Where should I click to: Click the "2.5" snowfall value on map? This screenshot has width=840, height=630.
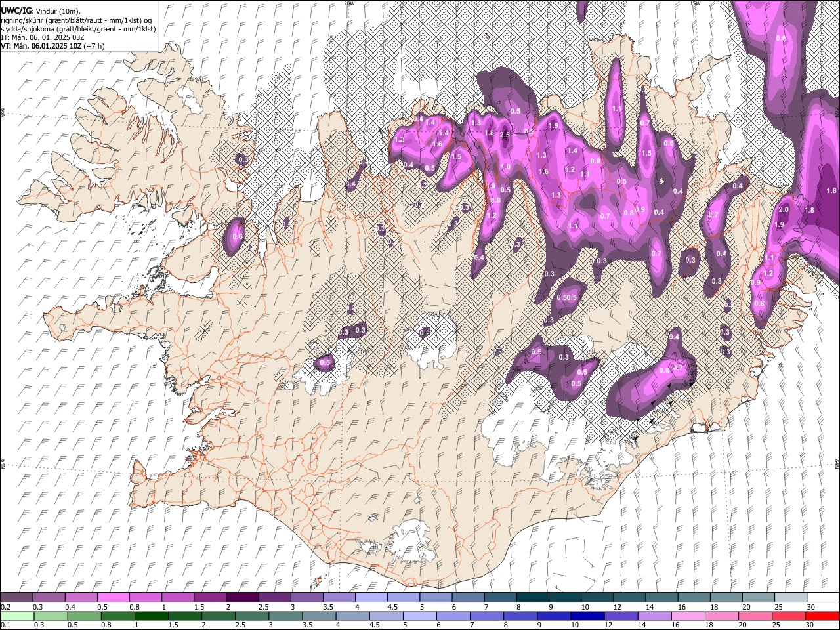coord(505,135)
